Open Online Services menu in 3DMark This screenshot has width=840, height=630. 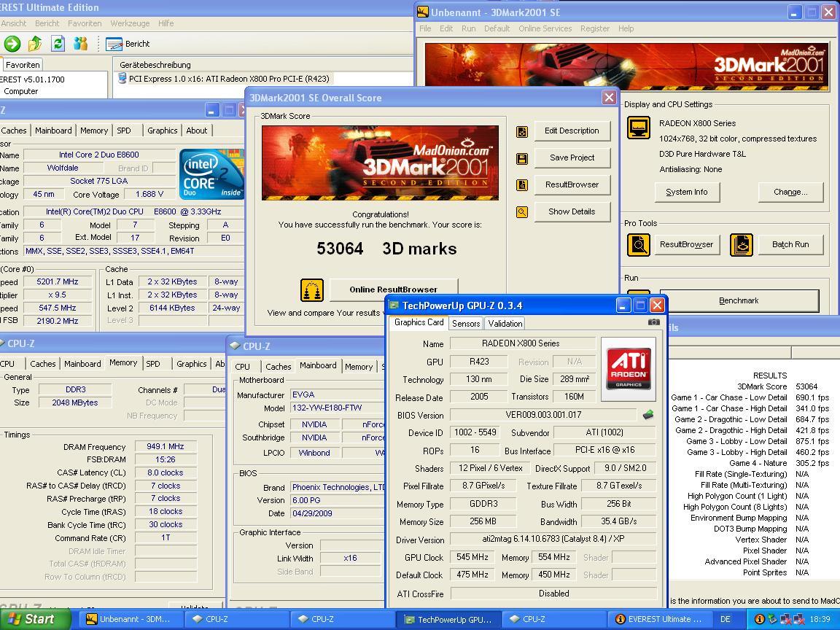[545, 28]
